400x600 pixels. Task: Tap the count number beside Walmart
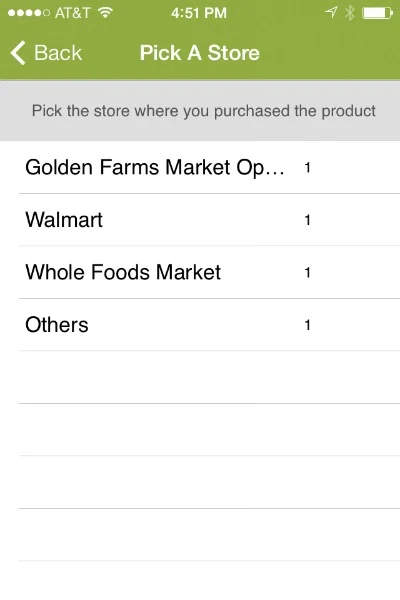pyautogui.click(x=307, y=220)
